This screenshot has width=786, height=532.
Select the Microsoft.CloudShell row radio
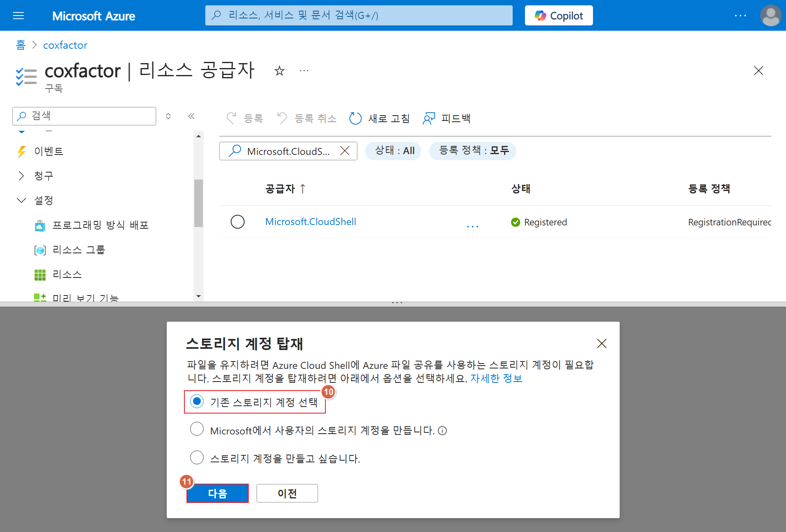(x=238, y=222)
